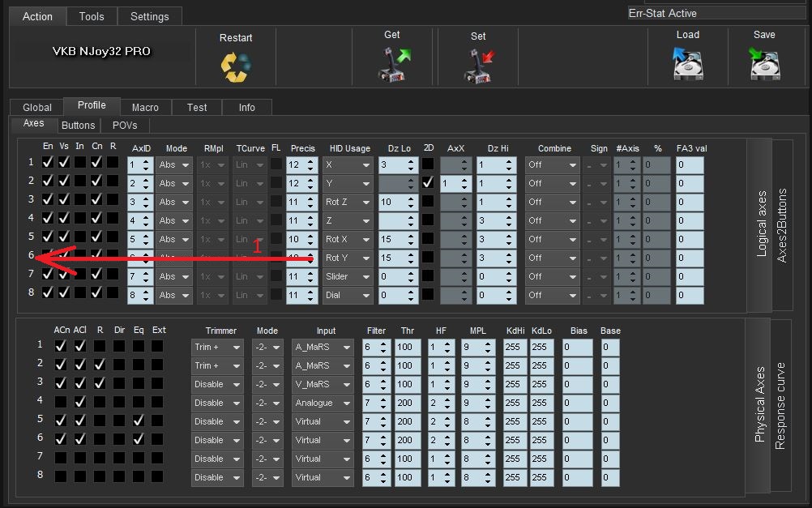Click the Bias field for physical axis 1
The height and width of the screenshot is (508, 812).
pyautogui.click(x=578, y=347)
